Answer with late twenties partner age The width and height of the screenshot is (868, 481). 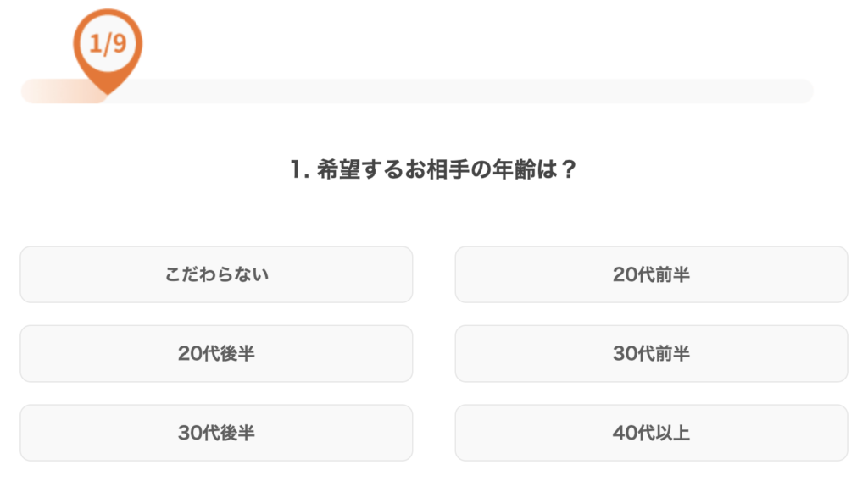(216, 353)
